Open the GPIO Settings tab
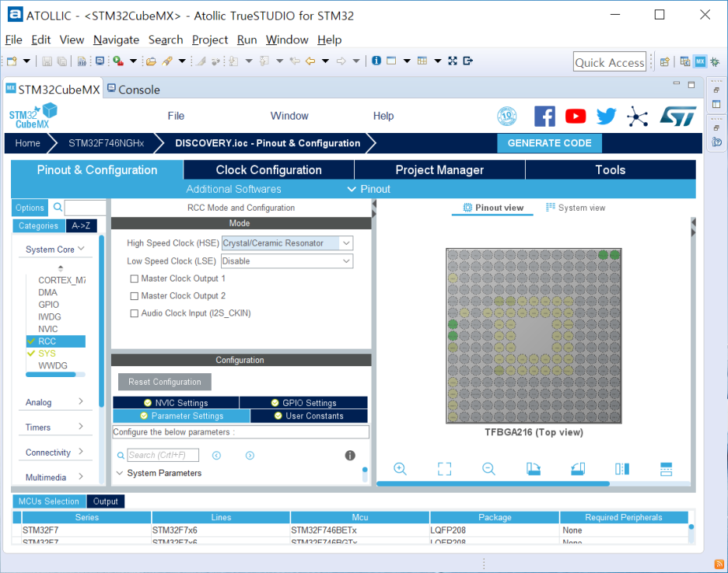Image resolution: width=728 pixels, height=573 pixels. tap(303, 403)
